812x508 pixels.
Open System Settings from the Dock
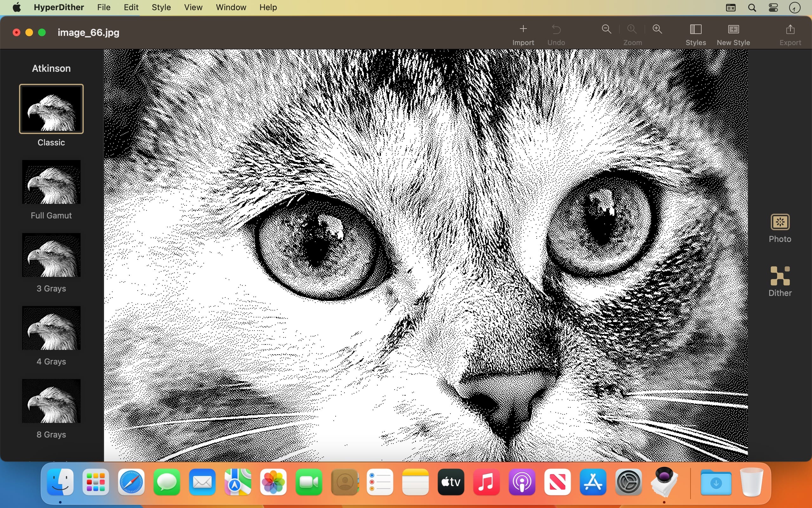click(629, 482)
